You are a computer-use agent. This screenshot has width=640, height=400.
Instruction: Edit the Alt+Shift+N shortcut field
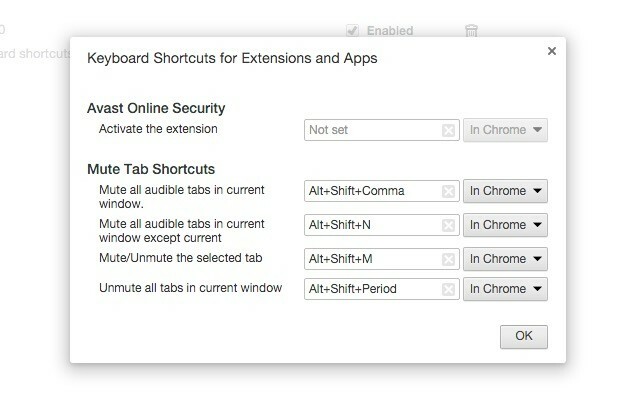(382, 225)
